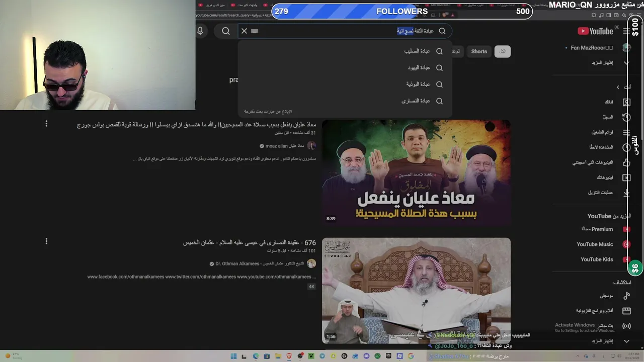This screenshot has width=644, height=362.
Task: Select the suggestion عبادة النصارى
Action: tap(345, 101)
